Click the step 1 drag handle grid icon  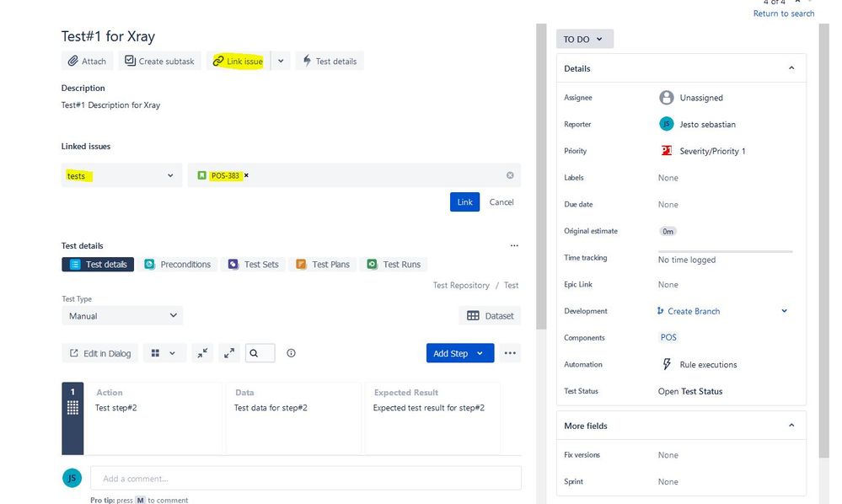click(73, 408)
